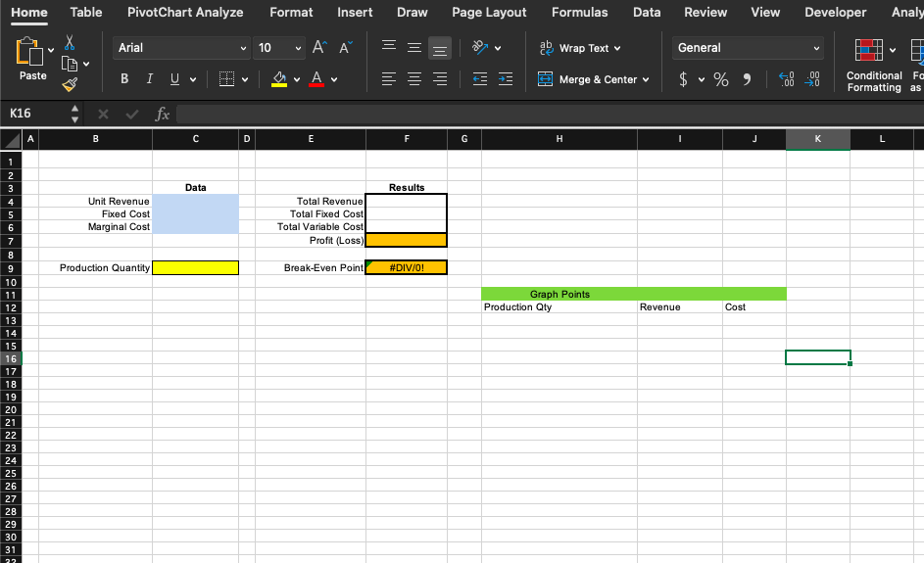Image resolution: width=924 pixels, height=563 pixels.
Task: Apply the Percent Style icon
Action: click(x=721, y=79)
